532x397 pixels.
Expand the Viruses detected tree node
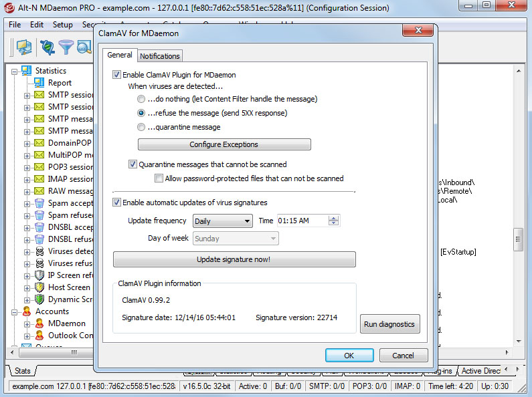[27, 252]
